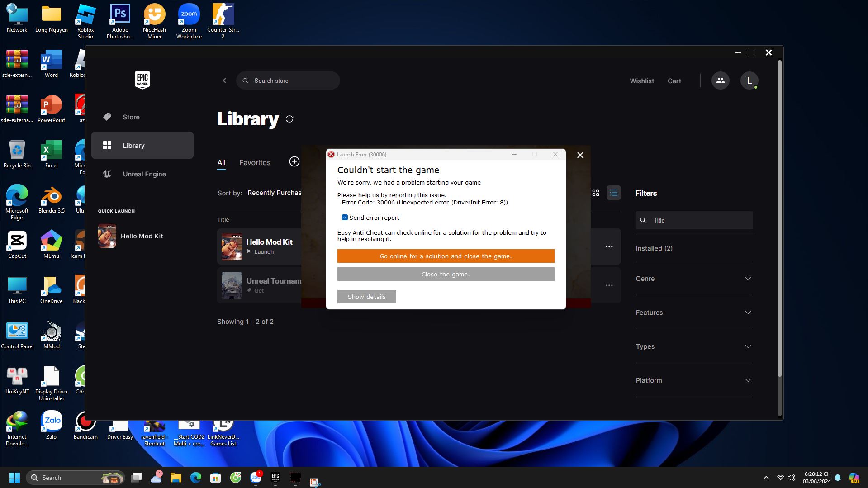Click the Epic Games logo icon

[x=142, y=80]
